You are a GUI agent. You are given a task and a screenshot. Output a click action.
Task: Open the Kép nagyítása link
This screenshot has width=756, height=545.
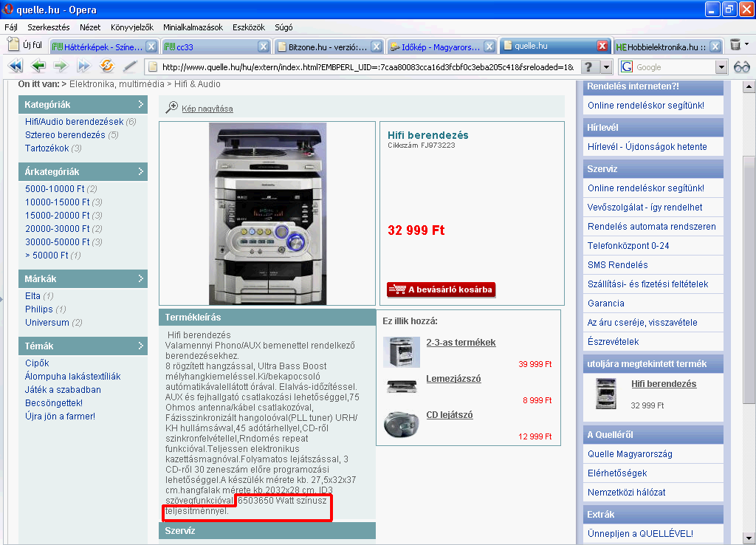coord(207,109)
